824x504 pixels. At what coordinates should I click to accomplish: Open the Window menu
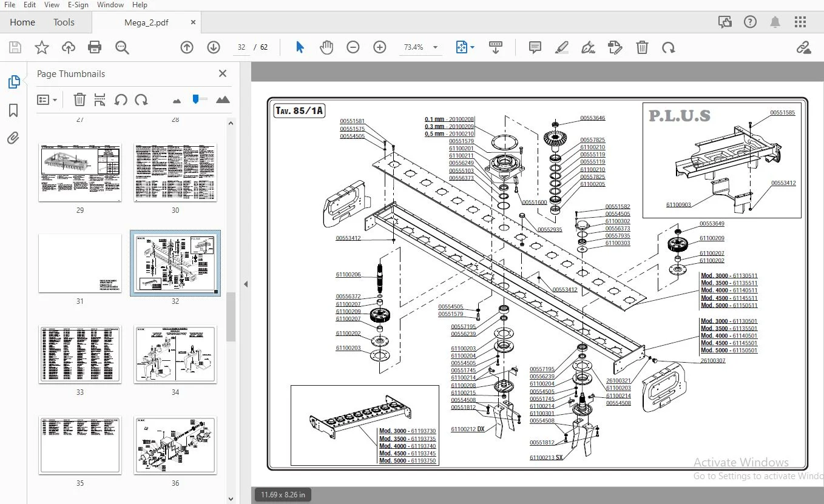pos(110,5)
